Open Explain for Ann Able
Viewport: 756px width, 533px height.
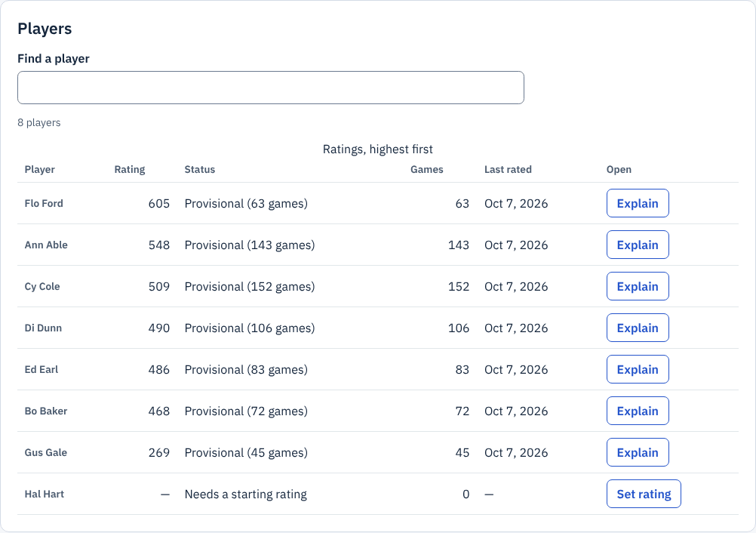pos(638,245)
